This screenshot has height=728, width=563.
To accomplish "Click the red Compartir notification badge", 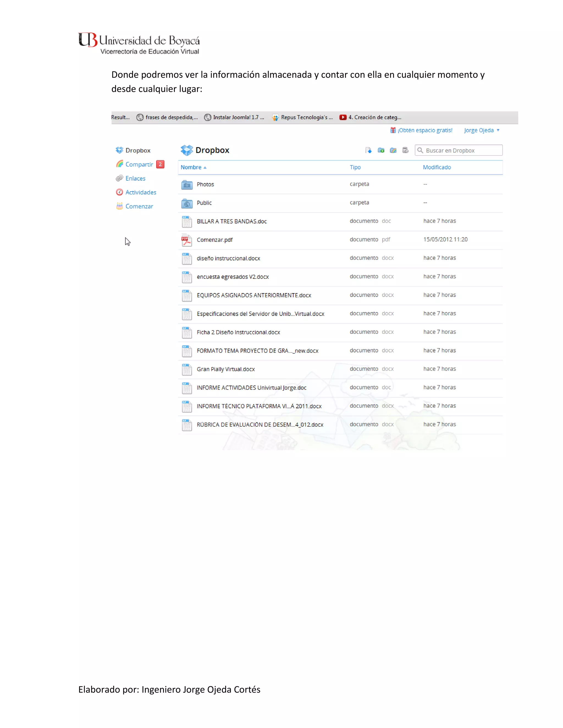I will click(x=161, y=164).
